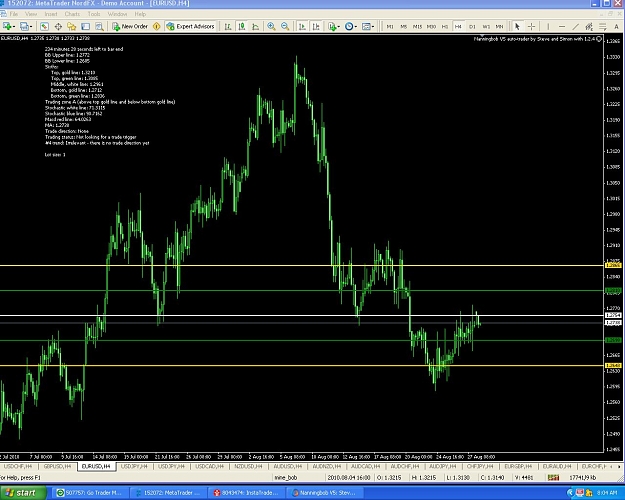This screenshot has height=500, width=625.
Task: Open the Go Trader taskbar window
Action: tap(88, 493)
